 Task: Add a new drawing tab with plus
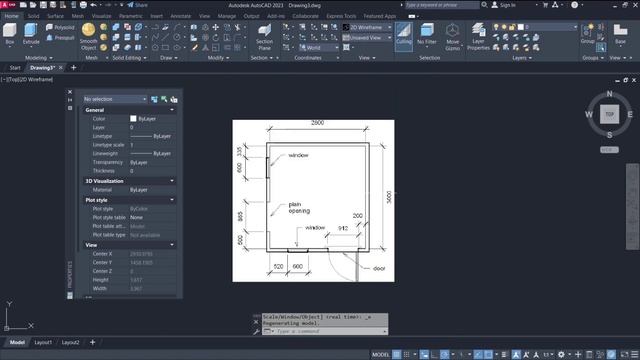click(73, 68)
